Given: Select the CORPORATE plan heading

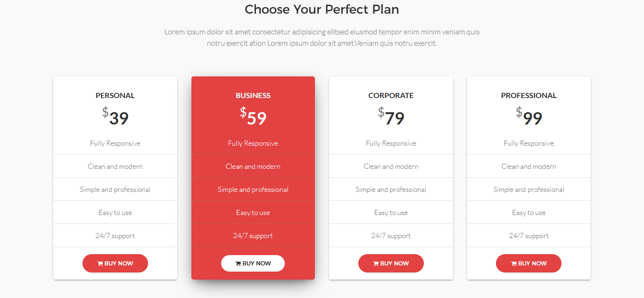Looking at the screenshot, I should click(391, 96).
